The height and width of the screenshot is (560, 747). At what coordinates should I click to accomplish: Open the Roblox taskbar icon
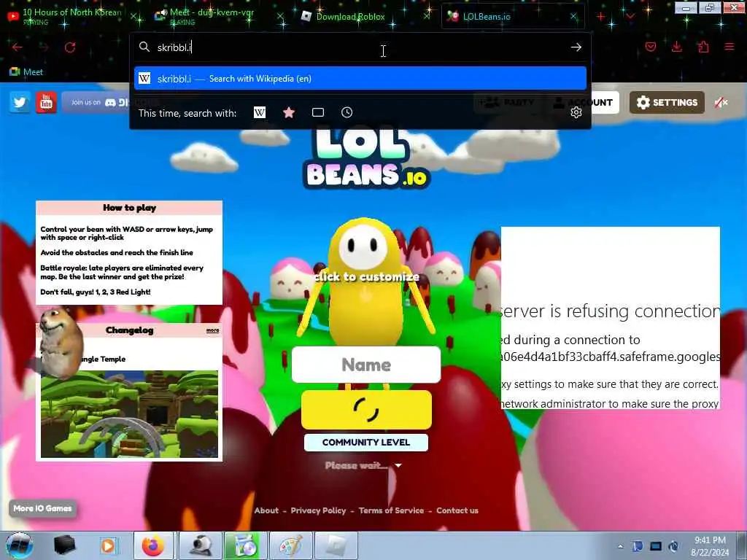click(336, 545)
